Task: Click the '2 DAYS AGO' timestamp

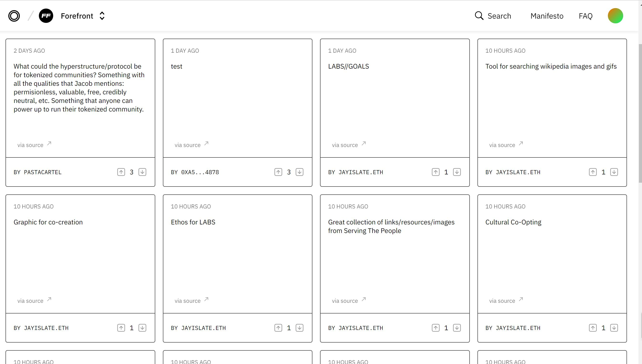Action: pos(29,51)
